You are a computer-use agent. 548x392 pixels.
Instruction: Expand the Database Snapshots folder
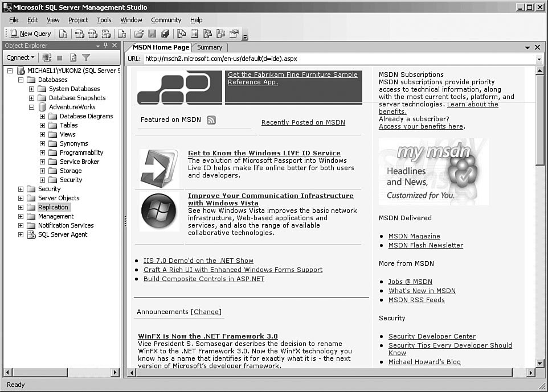click(32, 98)
